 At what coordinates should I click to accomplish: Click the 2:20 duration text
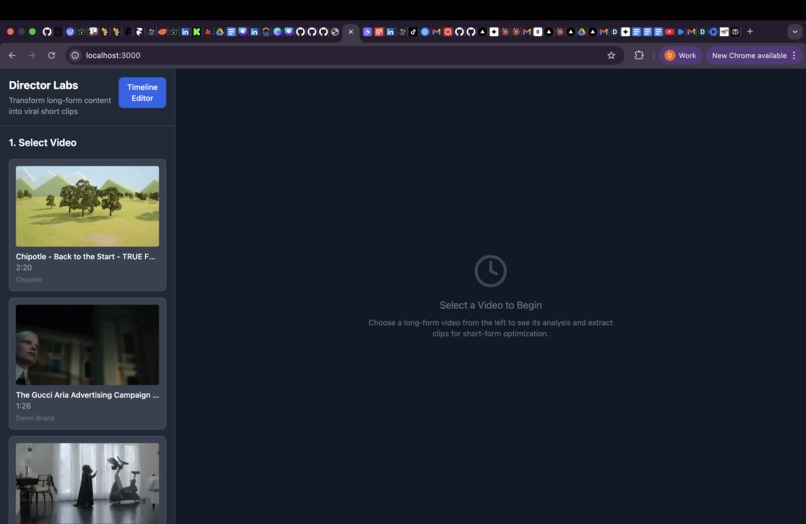[x=24, y=267]
